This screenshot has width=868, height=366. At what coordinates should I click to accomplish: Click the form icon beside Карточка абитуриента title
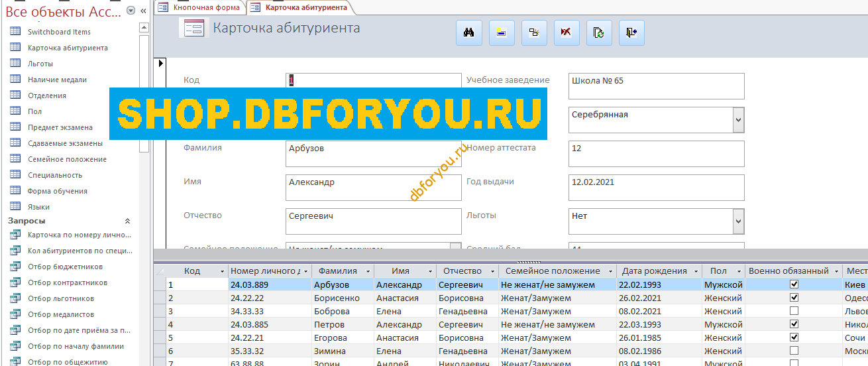point(193,28)
